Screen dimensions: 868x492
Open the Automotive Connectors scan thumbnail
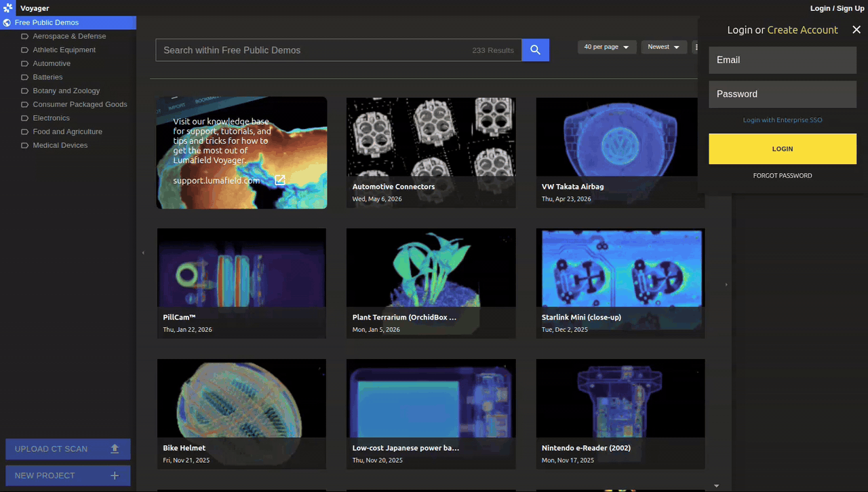click(x=431, y=153)
